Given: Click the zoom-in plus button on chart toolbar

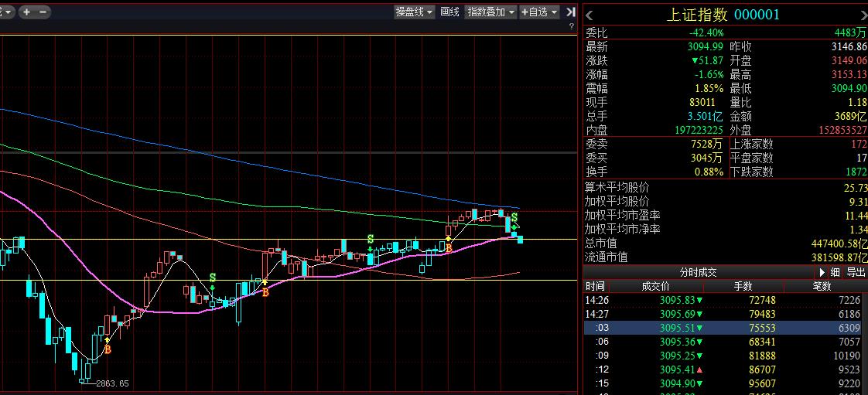Looking at the screenshot, I should (27, 12).
